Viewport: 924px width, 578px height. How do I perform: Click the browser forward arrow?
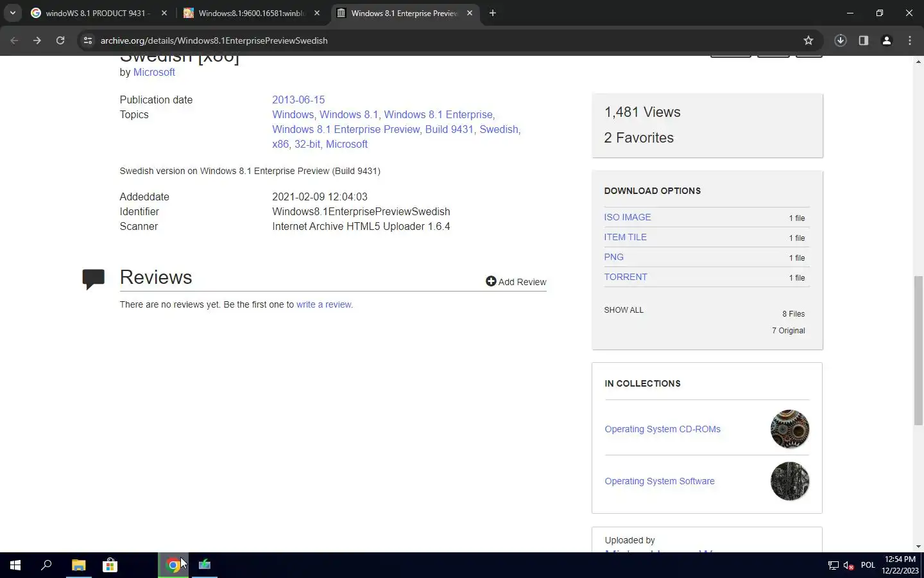37,40
